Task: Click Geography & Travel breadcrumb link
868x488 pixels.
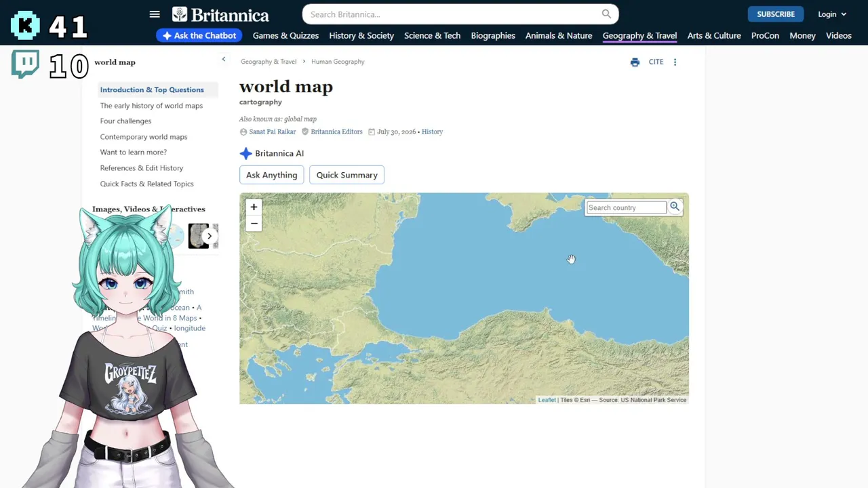Action: (269, 62)
